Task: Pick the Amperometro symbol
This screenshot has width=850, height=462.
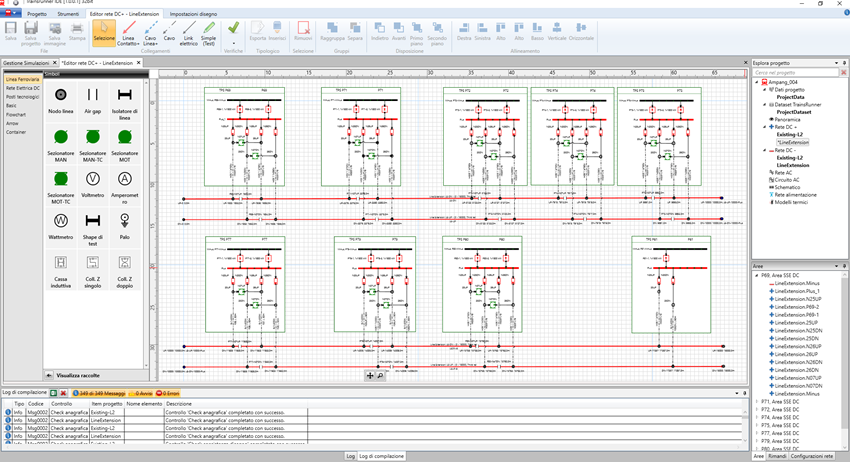Action: (x=125, y=187)
